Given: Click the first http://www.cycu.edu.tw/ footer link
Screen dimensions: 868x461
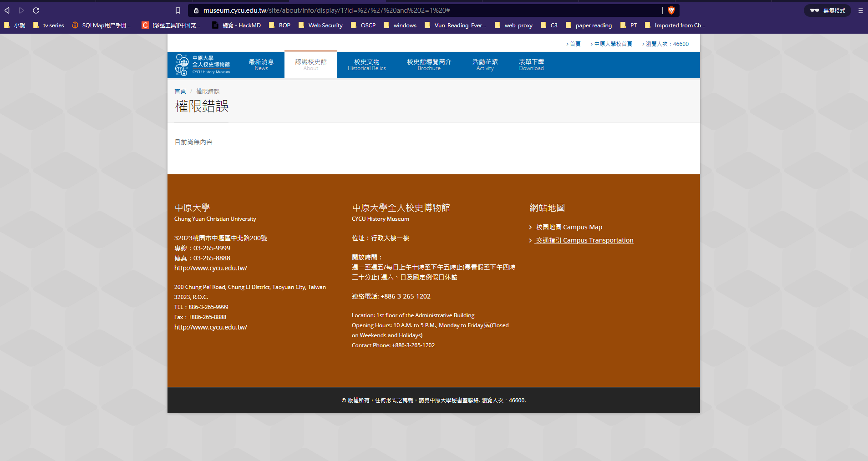Looking at the screenshot, I should click(211, 268).
